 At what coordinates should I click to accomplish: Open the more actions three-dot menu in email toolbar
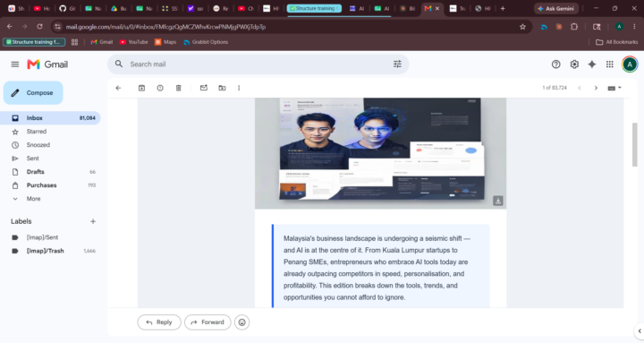click(239, 88)
